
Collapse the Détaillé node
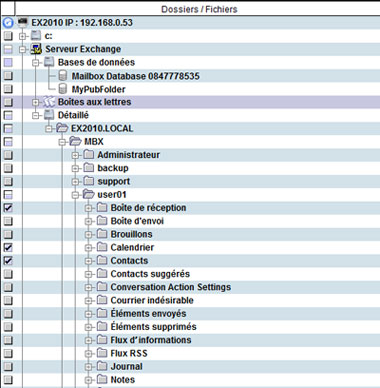pyautogui.click(x=36, y=116)
